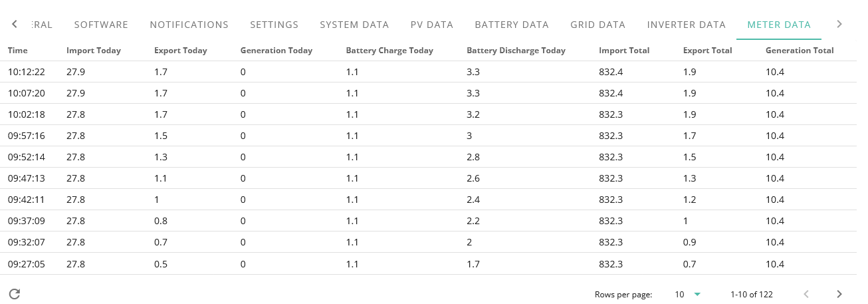The image size is (868, 304).
Task: Open the Notifications tab
Action: (x=189, y=25)
